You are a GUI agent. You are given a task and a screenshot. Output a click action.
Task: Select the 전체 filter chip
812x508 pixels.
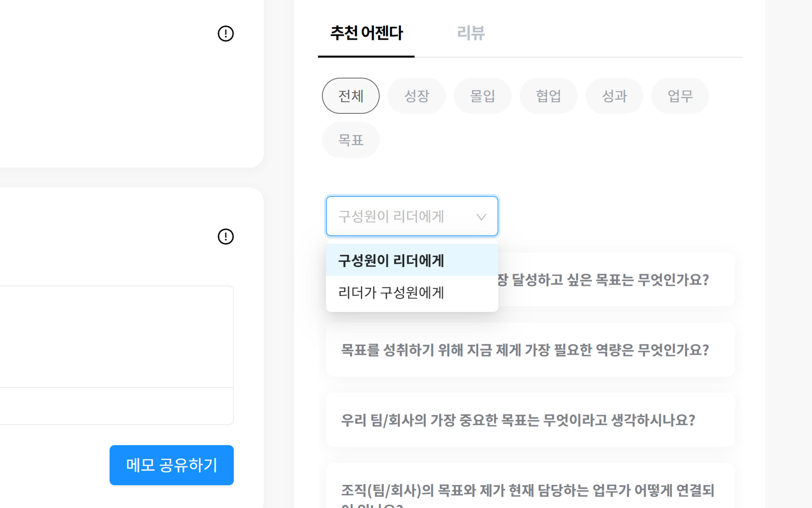coord(350,96)
